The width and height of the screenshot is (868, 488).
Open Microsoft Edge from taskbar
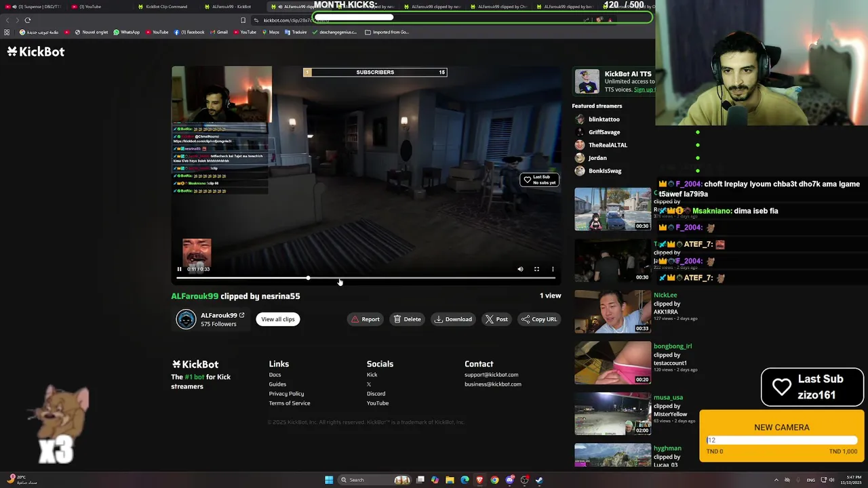pos(465,480)
